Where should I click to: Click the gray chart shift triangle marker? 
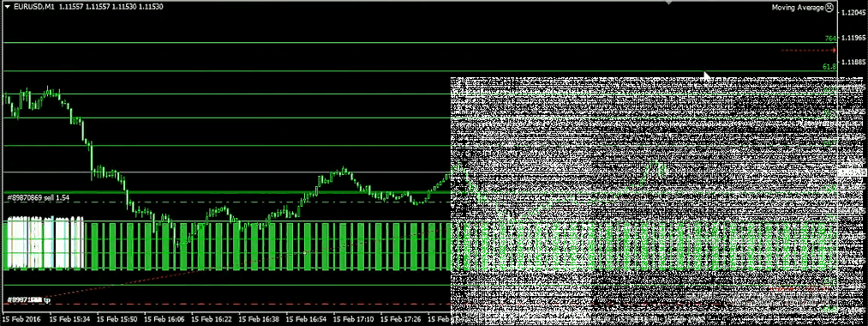pyautogui.click(x=668, y=3)
